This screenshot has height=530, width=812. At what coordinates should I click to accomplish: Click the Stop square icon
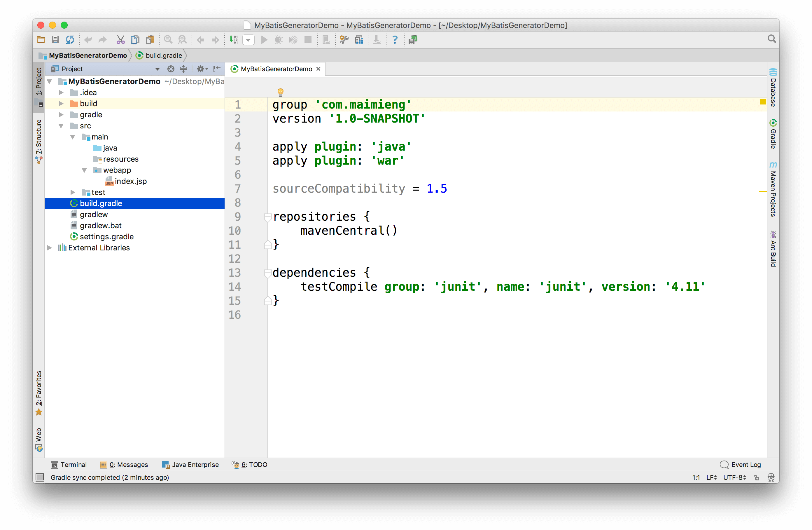(x=308, y=40)
